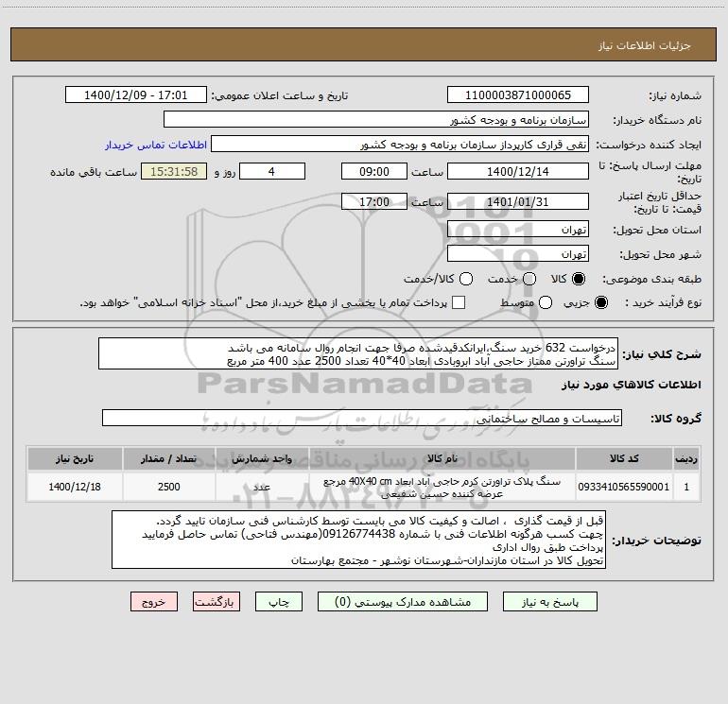Click the تعداد / مقدار column header

point(168,458)
